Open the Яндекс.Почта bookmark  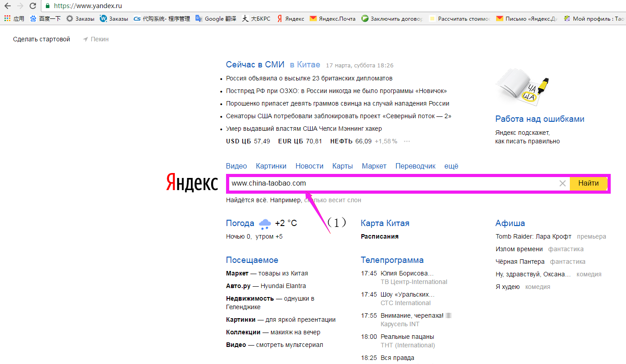tap(333, 19)
